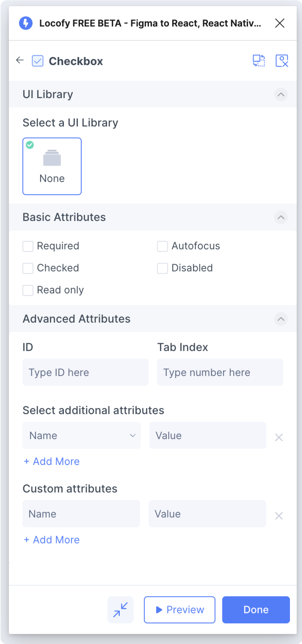This screenshot has height=644, width=302.
Task: Click the Locofy plugin logo icon
Action: 26,23
